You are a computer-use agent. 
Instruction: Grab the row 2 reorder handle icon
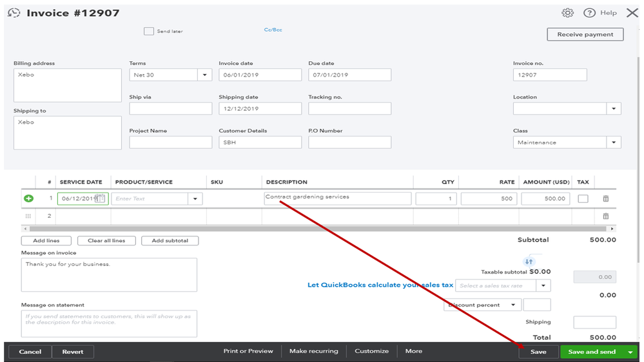point(28,216)
